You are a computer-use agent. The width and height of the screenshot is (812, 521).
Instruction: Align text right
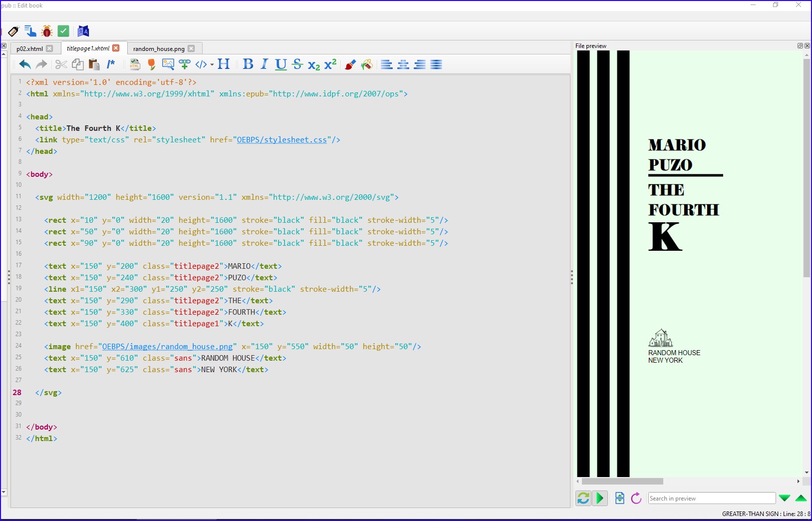420,64
